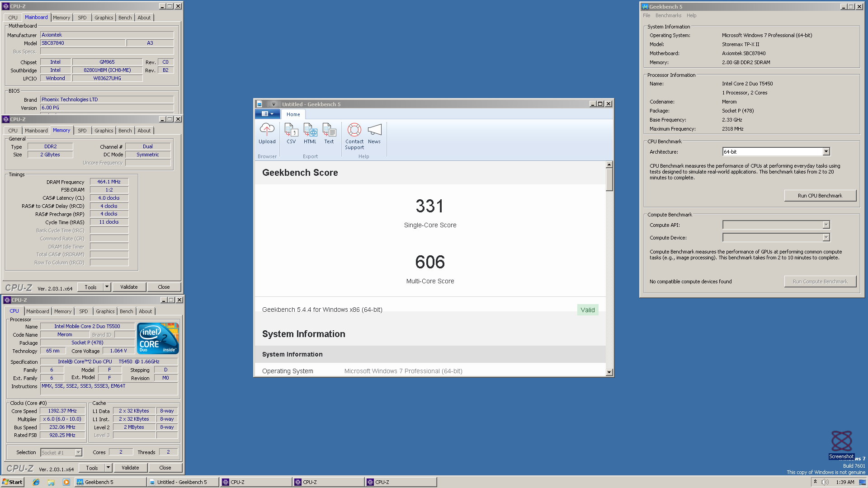Viewport: 868px width, 488px height.
Task: Export results as CSV
Action: 291,133
